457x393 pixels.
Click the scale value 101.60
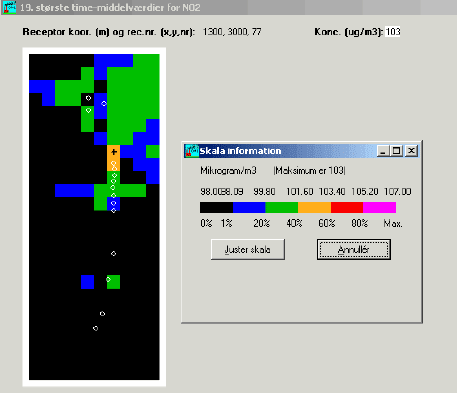(300, 192)
